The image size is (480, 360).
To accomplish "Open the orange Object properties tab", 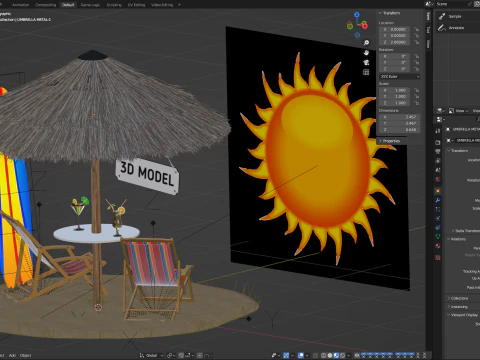I will coord(438,191).
